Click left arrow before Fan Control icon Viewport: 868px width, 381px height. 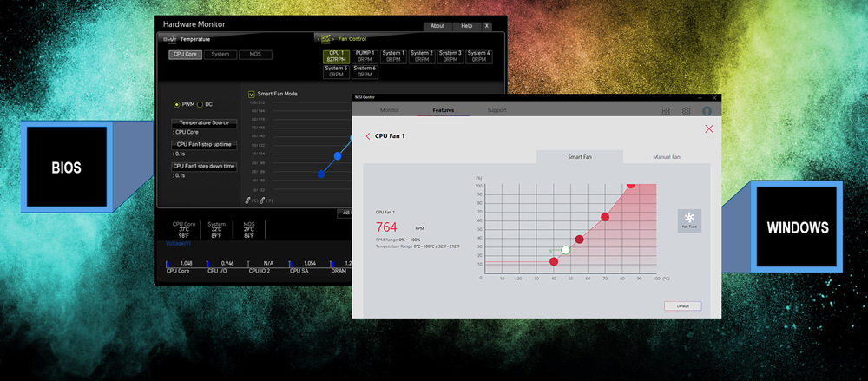coord(318,39)
